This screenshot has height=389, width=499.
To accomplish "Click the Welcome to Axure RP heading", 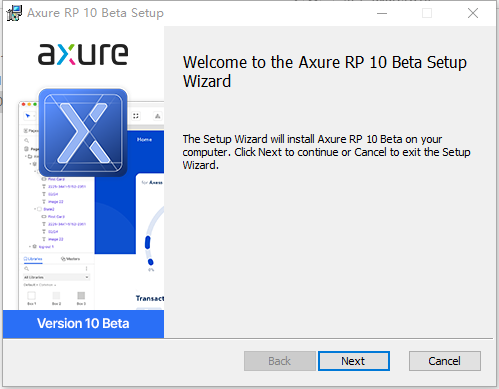I will 325,72.
